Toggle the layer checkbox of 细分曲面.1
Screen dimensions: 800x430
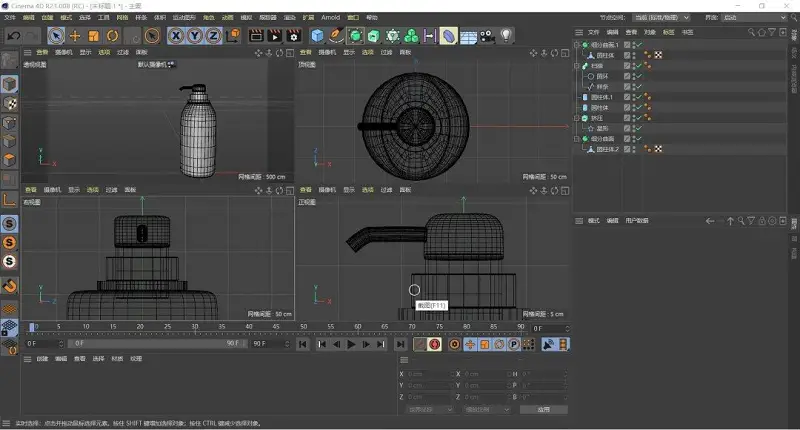point(627,45)
